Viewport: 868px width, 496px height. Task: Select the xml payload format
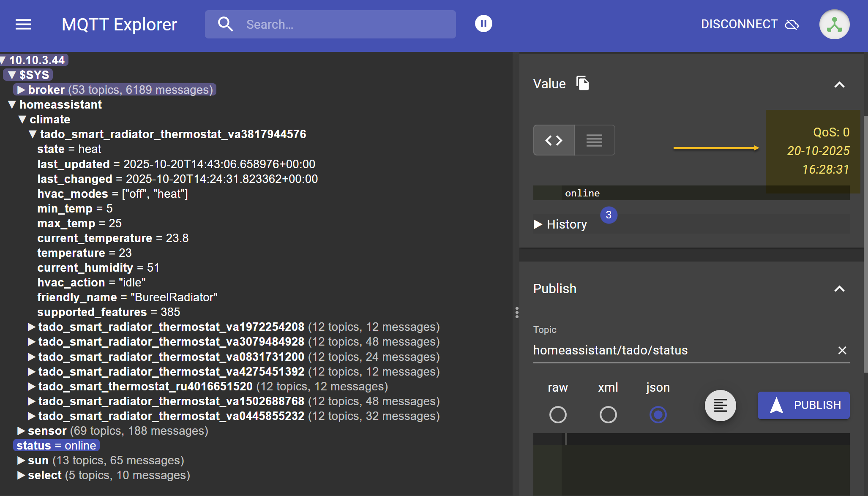tap(608, 414)
